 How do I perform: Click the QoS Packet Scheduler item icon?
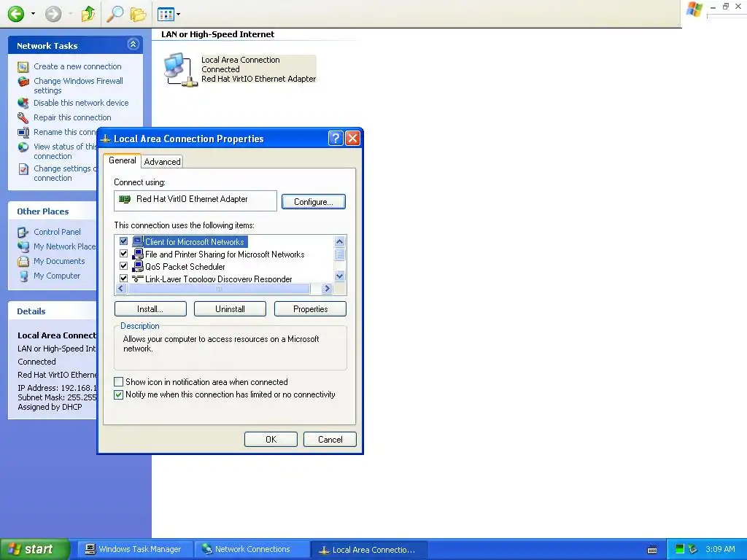[138, 266]
